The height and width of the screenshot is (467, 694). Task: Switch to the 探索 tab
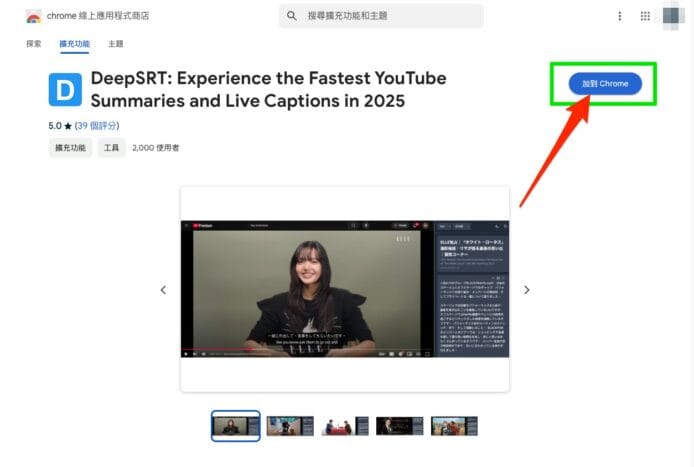34,44
